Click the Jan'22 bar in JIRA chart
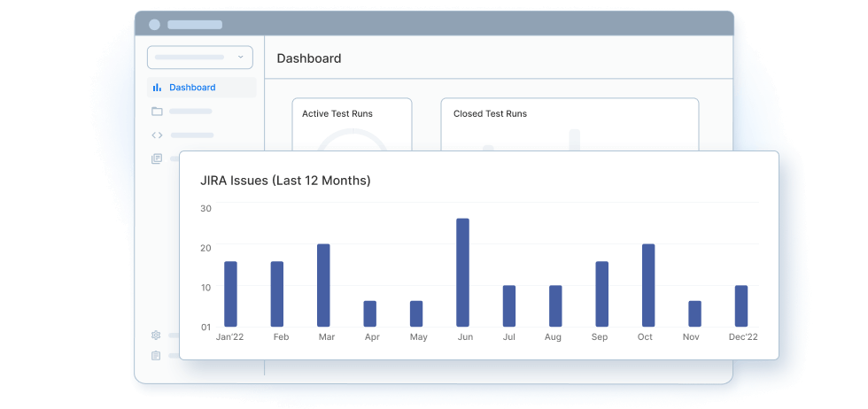 coord(230,294)
